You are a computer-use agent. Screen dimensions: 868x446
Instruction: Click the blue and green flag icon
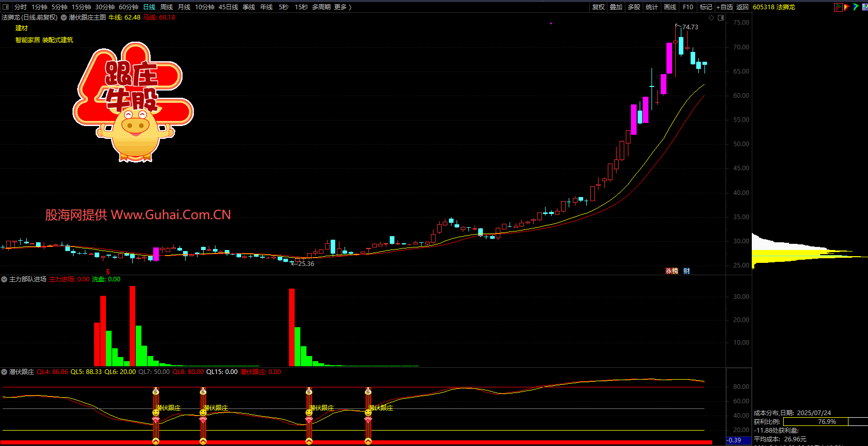pyautogui.click(x=856, y=7)
